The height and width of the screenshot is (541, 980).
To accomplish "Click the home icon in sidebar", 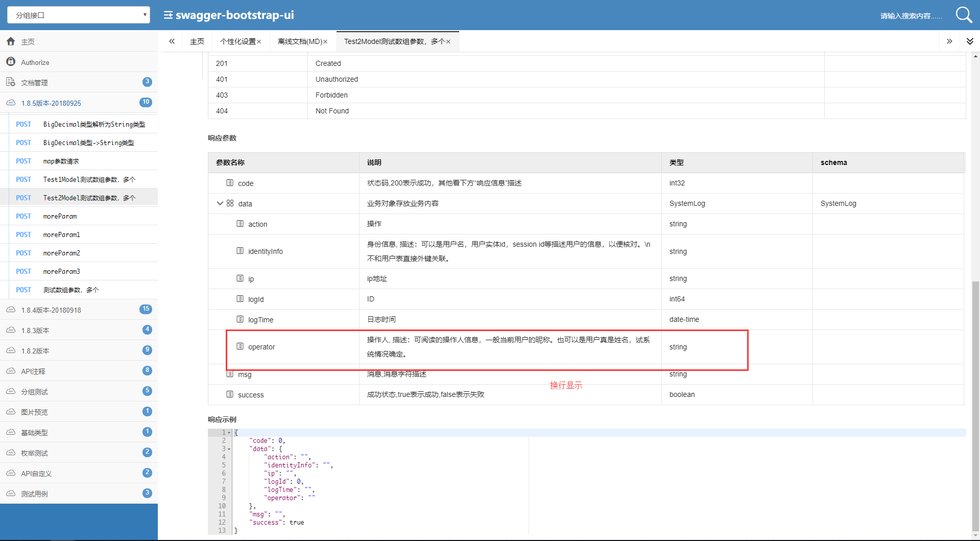I will pos(11,41).
